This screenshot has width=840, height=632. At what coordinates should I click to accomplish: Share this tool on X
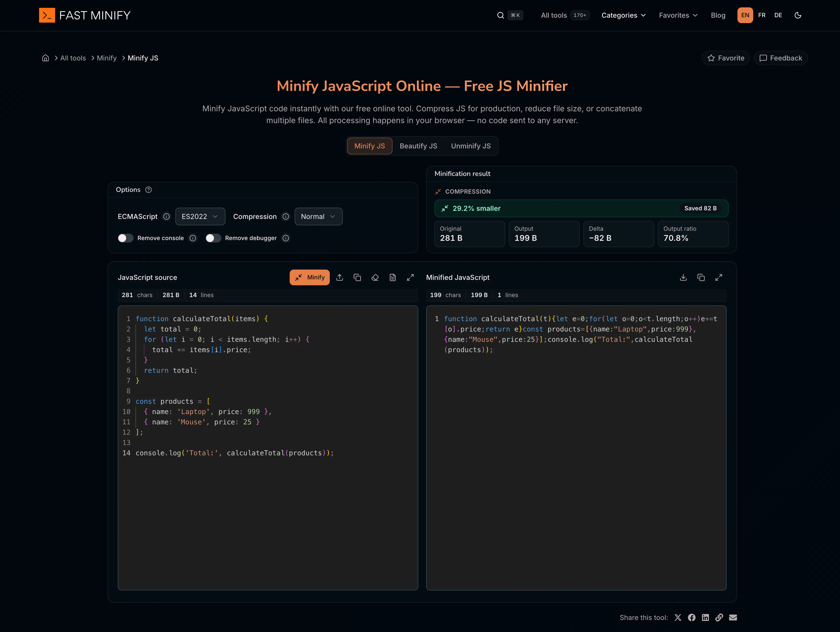point(678,618)
